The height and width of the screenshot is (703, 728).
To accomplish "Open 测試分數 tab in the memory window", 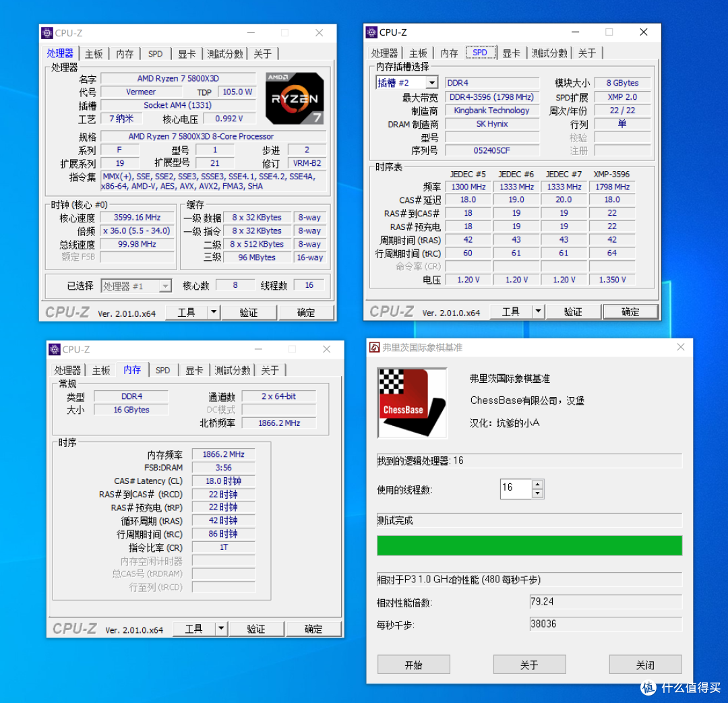I will (233, 371).
